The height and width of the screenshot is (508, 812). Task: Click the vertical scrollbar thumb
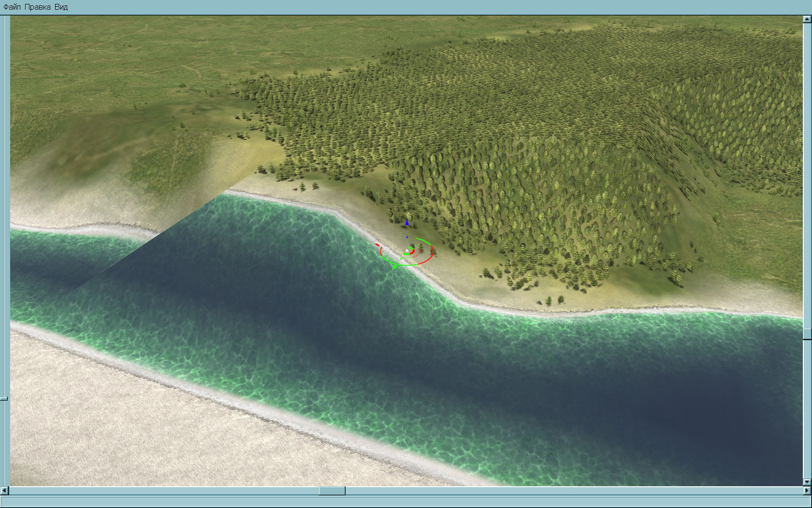(x=807, y=334)
